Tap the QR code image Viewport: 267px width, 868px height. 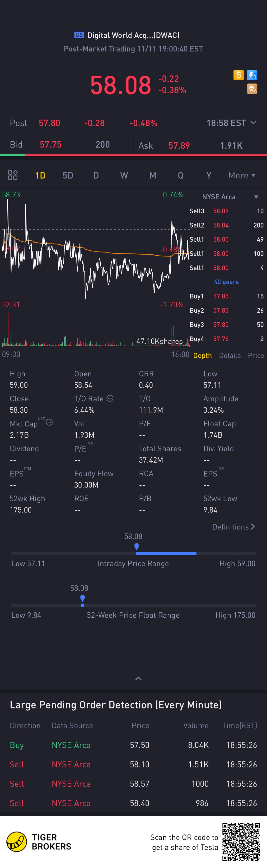241,842
